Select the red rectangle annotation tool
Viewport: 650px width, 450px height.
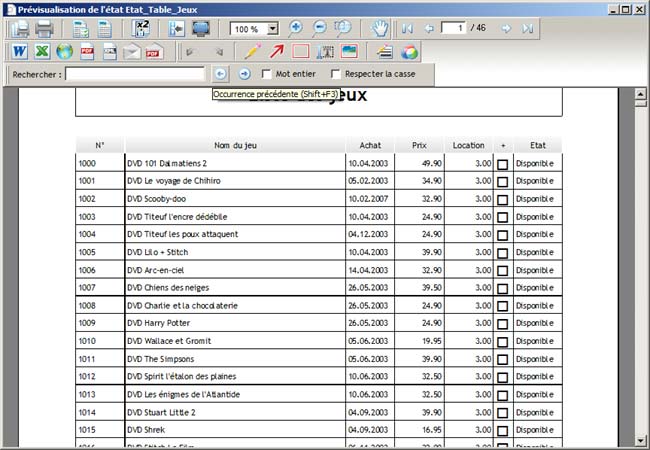pyautogui.click(x=301, y=52)
